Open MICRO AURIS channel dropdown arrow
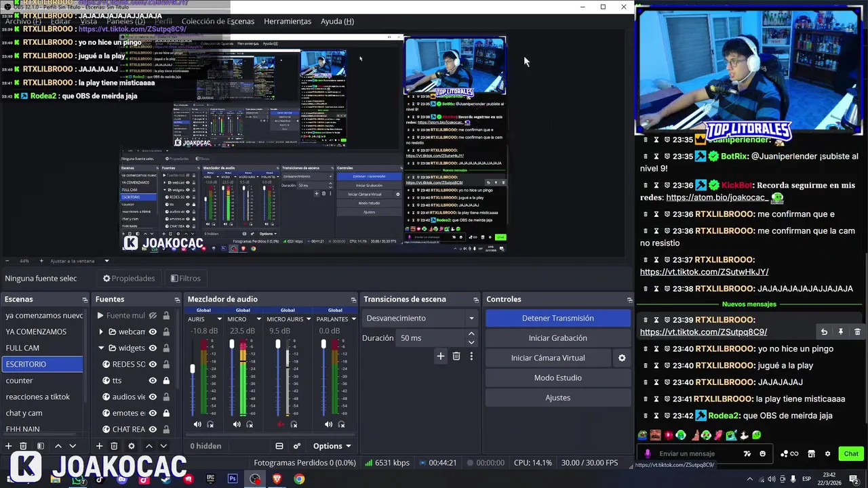This screenshot has height=488, width=868. tap(309, 319)
